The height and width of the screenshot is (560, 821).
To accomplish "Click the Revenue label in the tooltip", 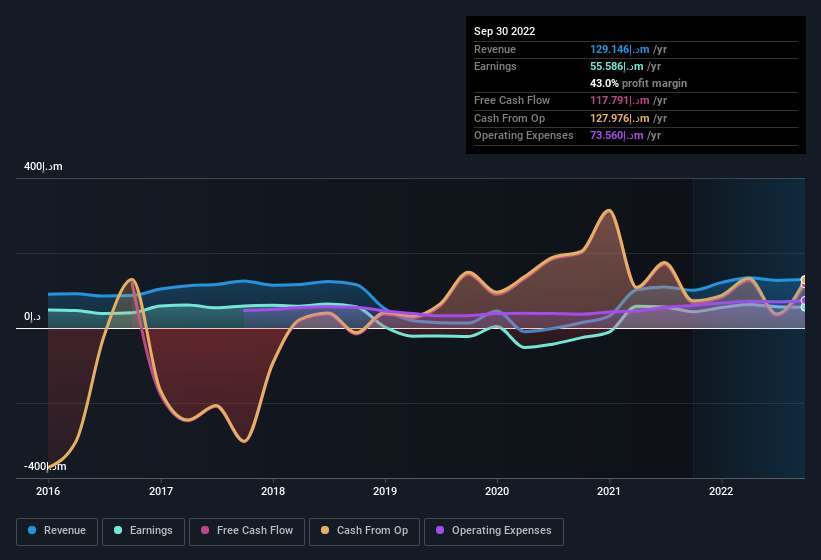I will pyautogui.click(x=495, y=49).
